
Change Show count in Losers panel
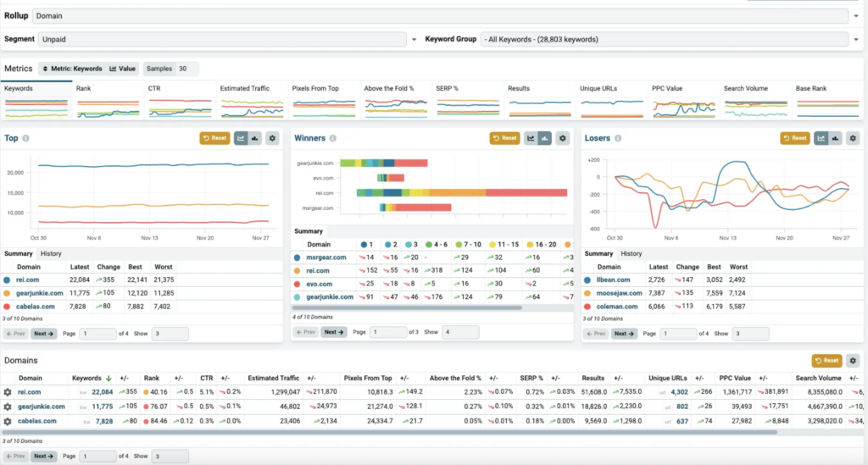751,334
